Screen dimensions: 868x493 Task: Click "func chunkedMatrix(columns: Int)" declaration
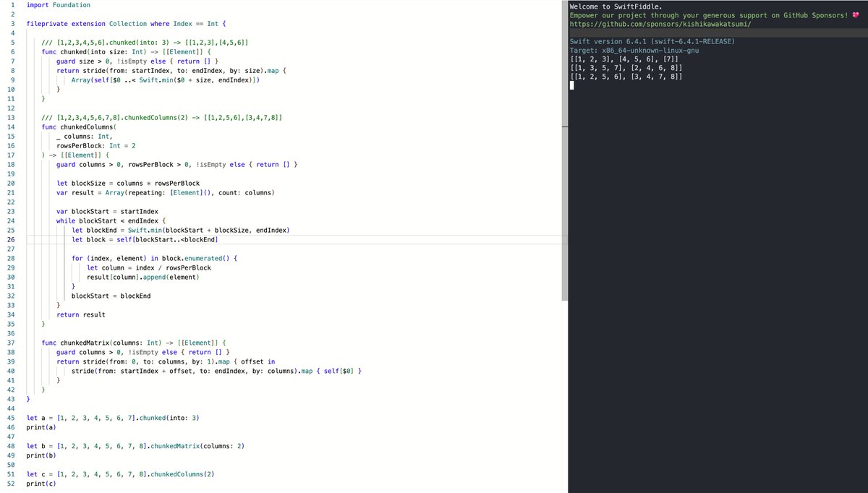tap(135, 343)
